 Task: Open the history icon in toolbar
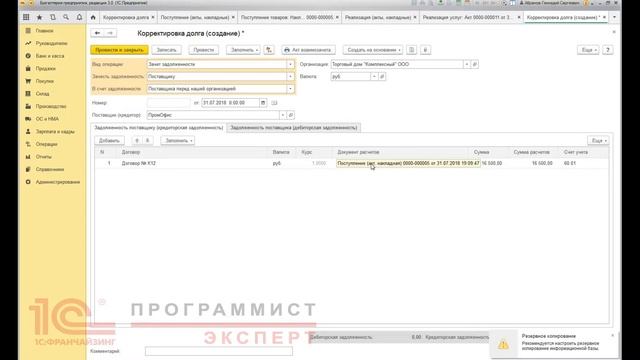point(53,17)
